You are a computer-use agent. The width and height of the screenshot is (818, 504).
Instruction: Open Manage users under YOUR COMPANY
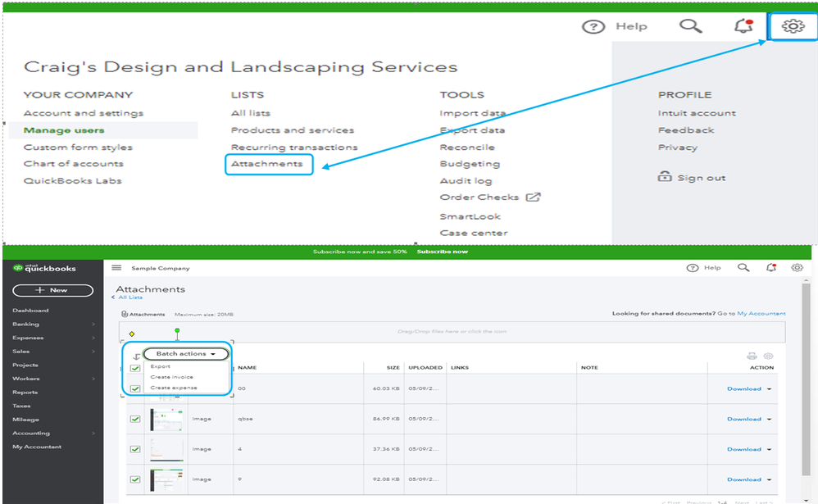[x=64, y=130]
